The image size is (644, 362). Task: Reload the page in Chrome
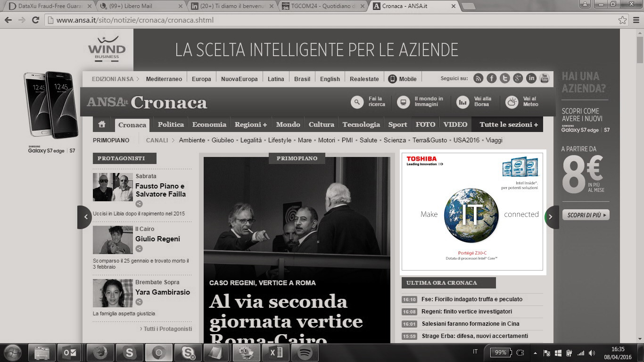pos(35,20)
